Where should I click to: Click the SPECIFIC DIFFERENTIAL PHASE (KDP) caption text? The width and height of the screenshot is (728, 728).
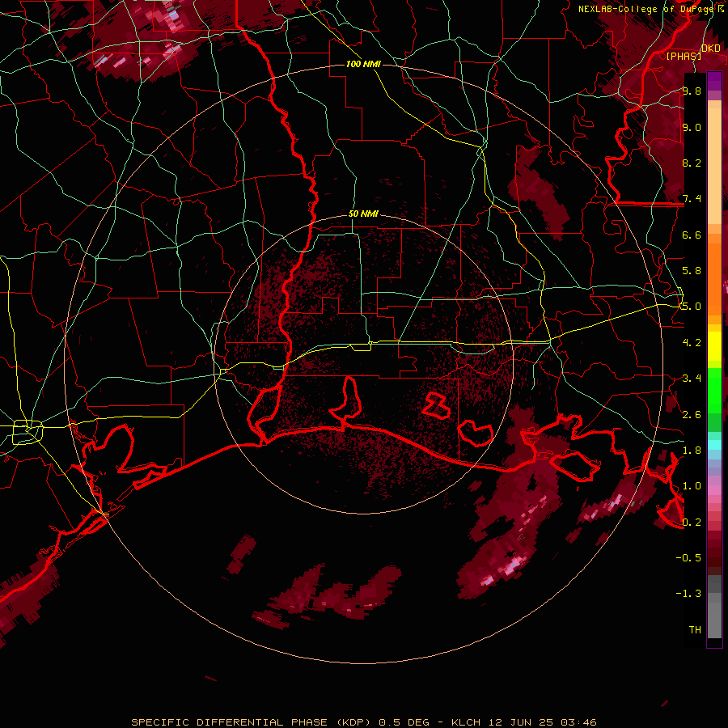[251, 722]
